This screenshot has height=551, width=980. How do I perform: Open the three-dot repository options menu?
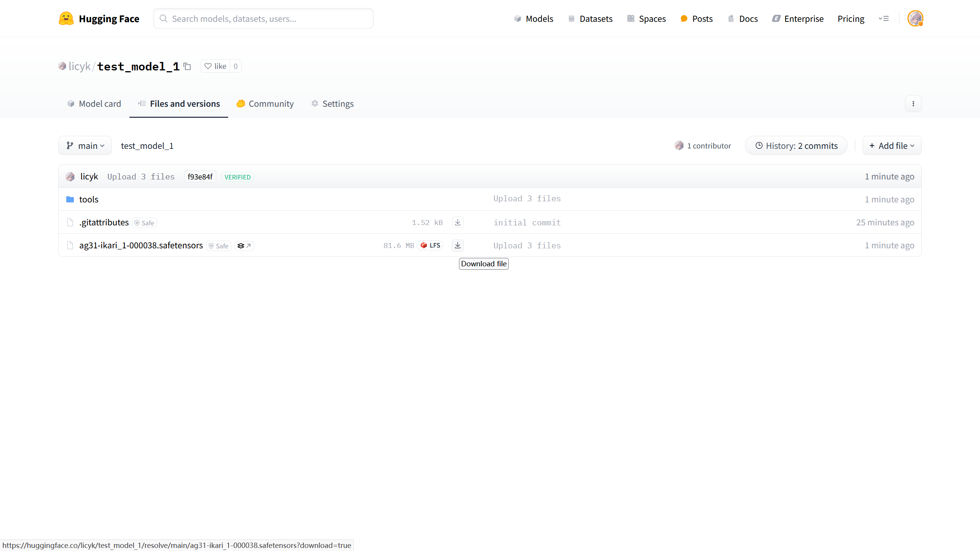tap(913, 104)
